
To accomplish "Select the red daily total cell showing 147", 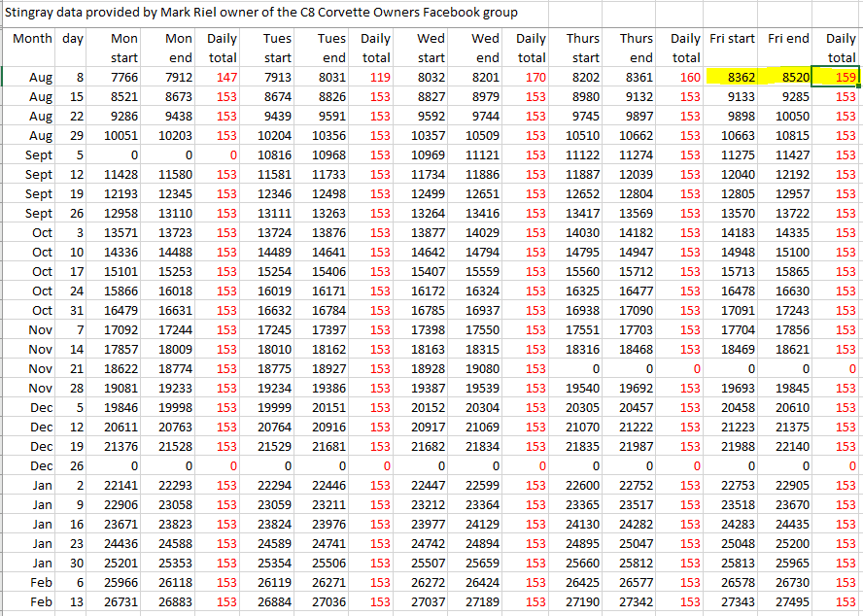I will pos(225,78).
